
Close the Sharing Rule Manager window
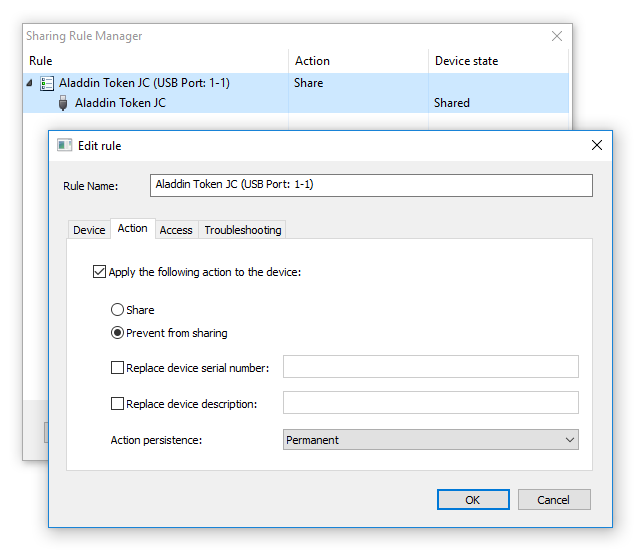[557, 36]
